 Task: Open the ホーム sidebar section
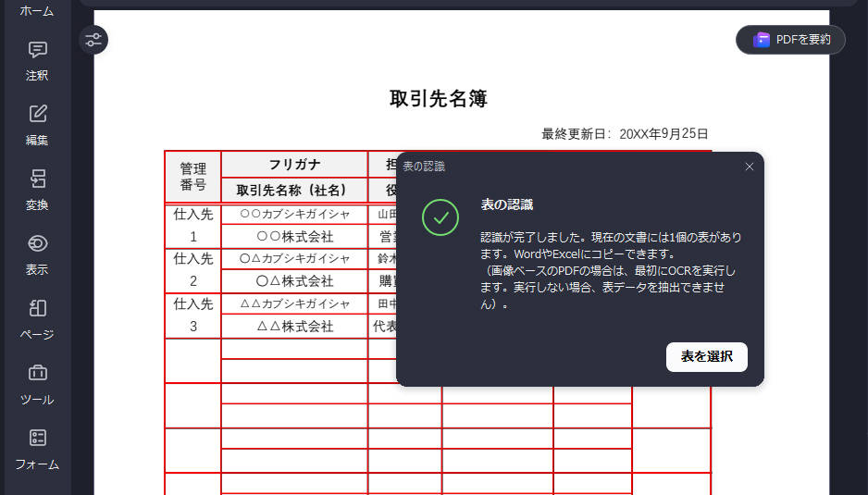pyautogui.click(x=36, y=10)
